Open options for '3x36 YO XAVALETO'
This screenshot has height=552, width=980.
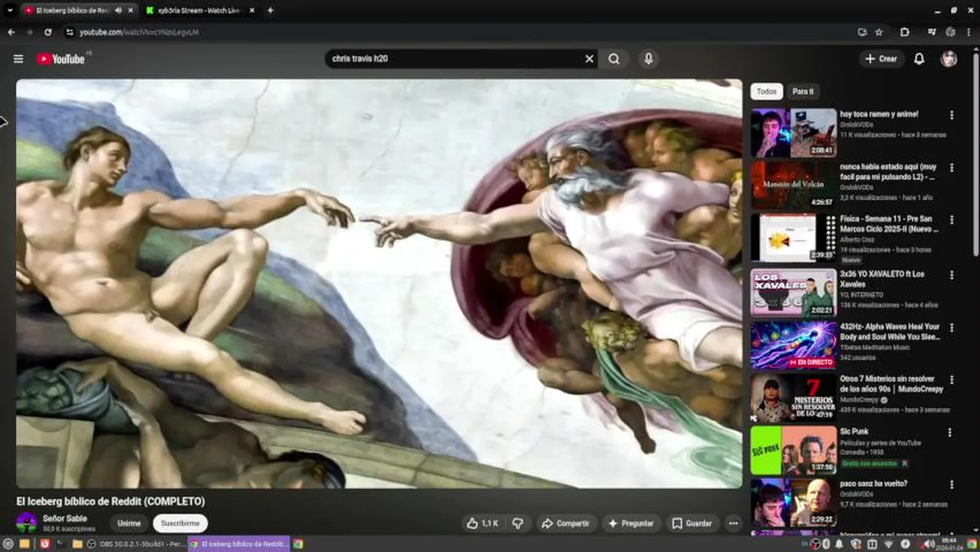click(952, 274)
